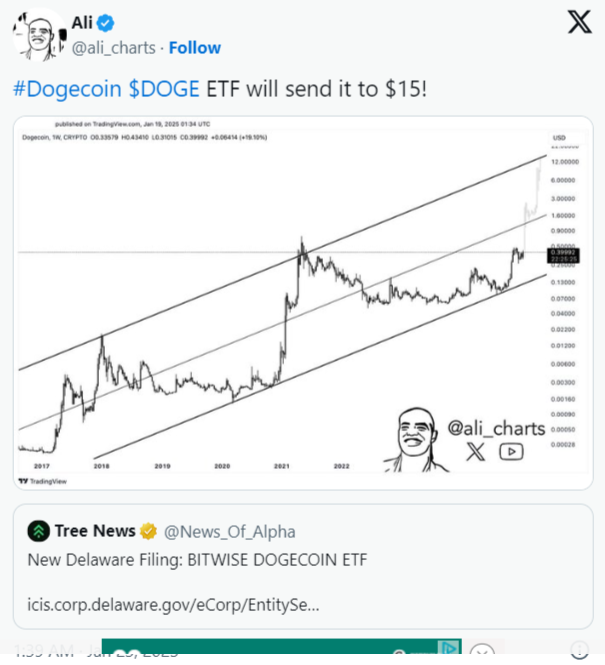Click the @News_Of_Alpha handle
Image resolution: width=605 pixels, height=665 pixels.
click(229, 532)
